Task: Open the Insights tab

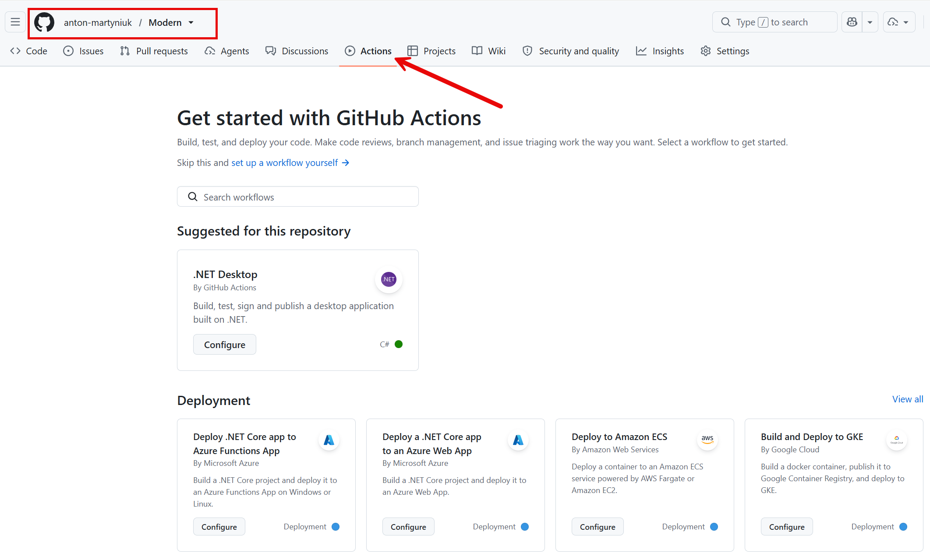Action: pyautogui.click(x=660, y=51)
